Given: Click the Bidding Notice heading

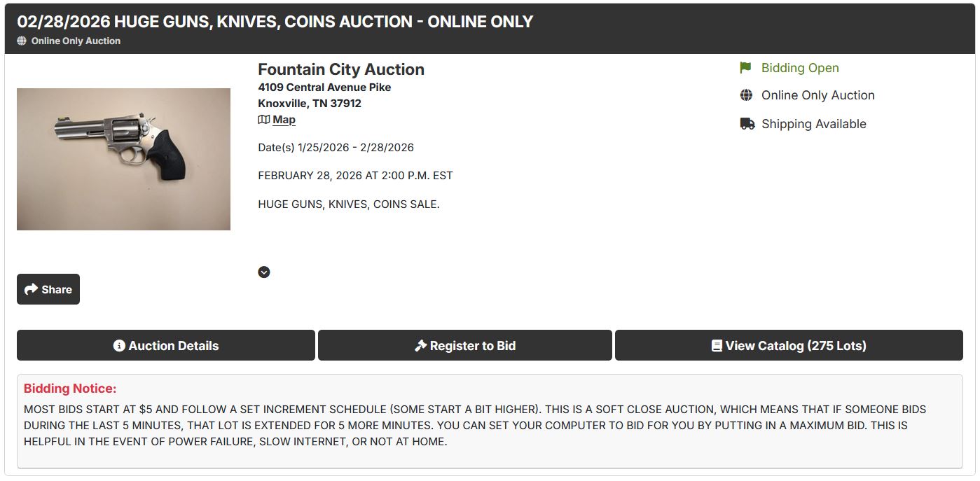Looking at the screenshot, I should (x=70, y=389).
